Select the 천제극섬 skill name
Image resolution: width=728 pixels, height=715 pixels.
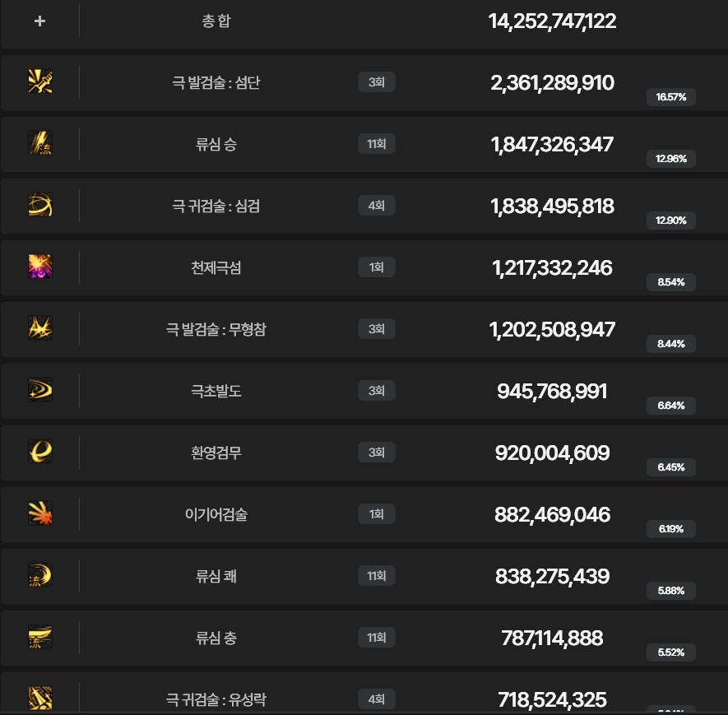[x=216, y=268]
